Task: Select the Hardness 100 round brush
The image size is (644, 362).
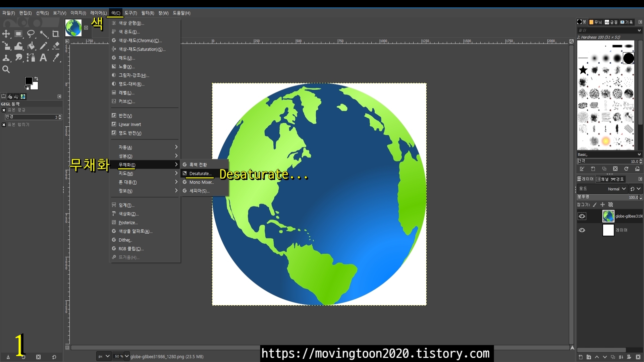Action: 628,58
